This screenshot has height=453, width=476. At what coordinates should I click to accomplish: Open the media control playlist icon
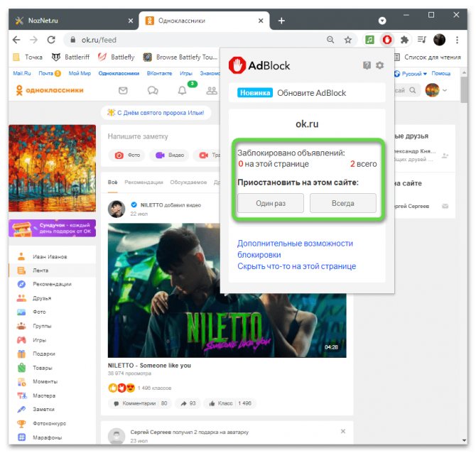point(422,40)
